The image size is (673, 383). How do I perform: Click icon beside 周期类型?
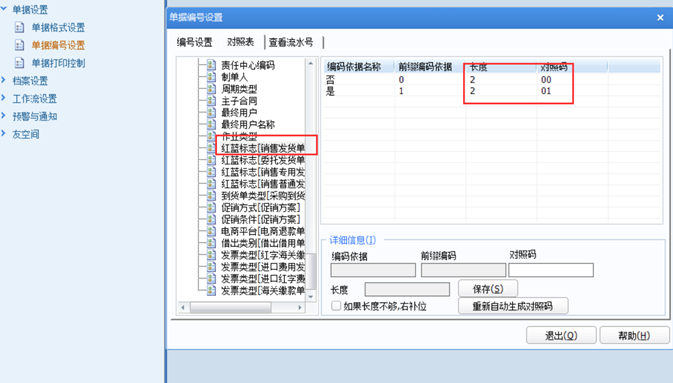211,89
